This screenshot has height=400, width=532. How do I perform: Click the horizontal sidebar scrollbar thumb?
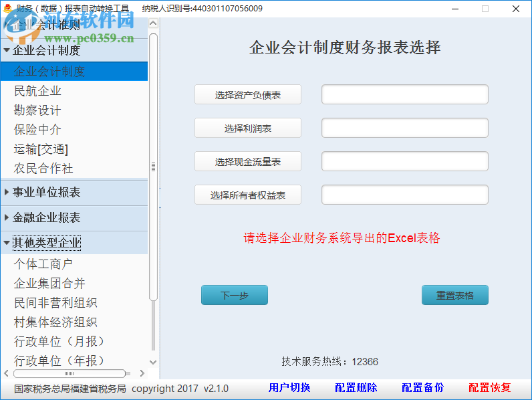[x=70, y=373]
